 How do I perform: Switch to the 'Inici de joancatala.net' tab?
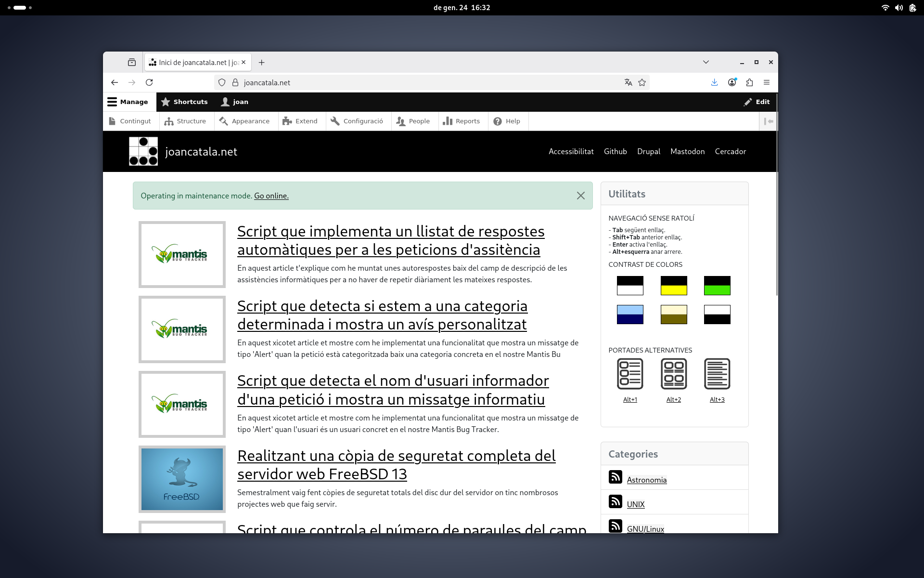tap(192, 62)
